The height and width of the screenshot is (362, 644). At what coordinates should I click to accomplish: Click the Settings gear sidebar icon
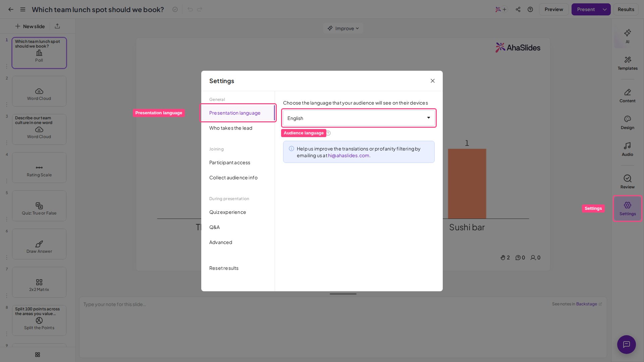coord(628,208)
